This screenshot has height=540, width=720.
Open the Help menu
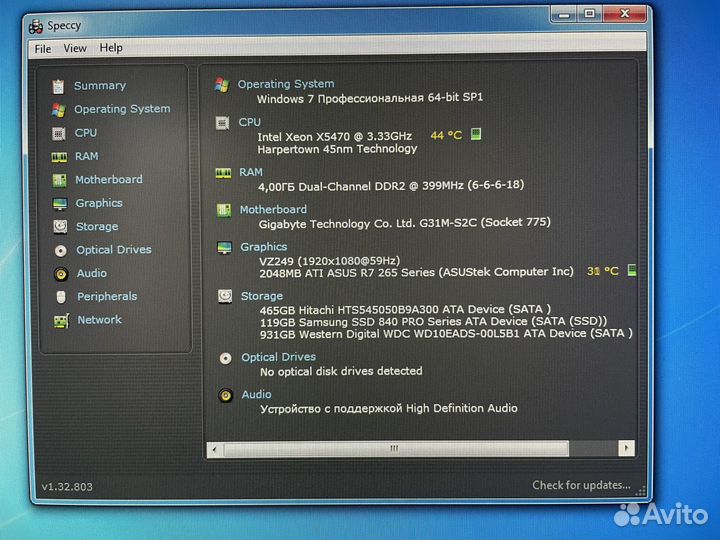click(x=111, y=47)
